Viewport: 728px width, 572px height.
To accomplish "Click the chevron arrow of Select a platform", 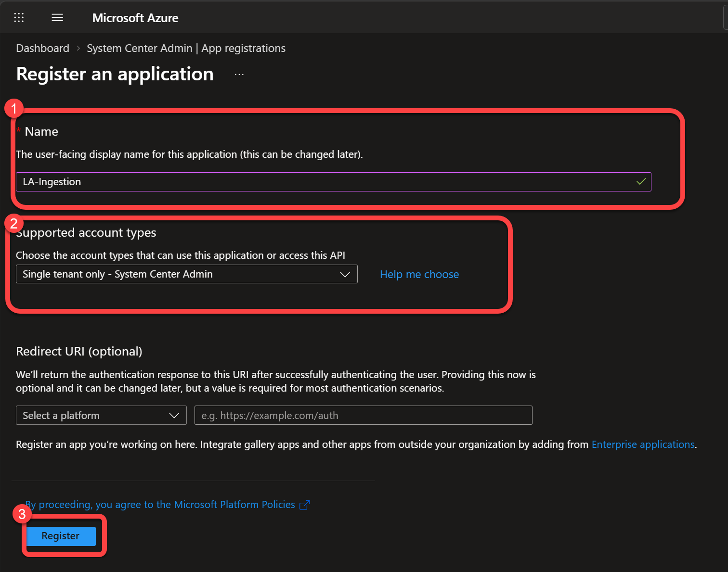I will pyautogui.click(x=174, y=416).
